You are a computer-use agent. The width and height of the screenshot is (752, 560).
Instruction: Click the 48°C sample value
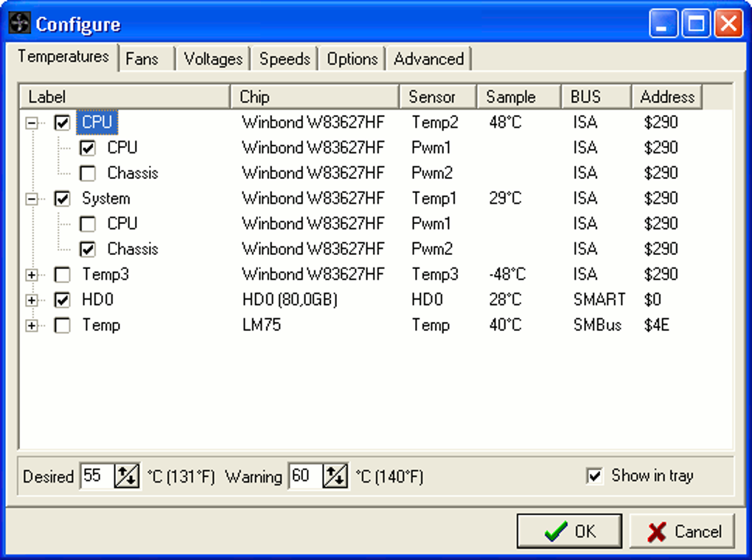pos(505,122)
